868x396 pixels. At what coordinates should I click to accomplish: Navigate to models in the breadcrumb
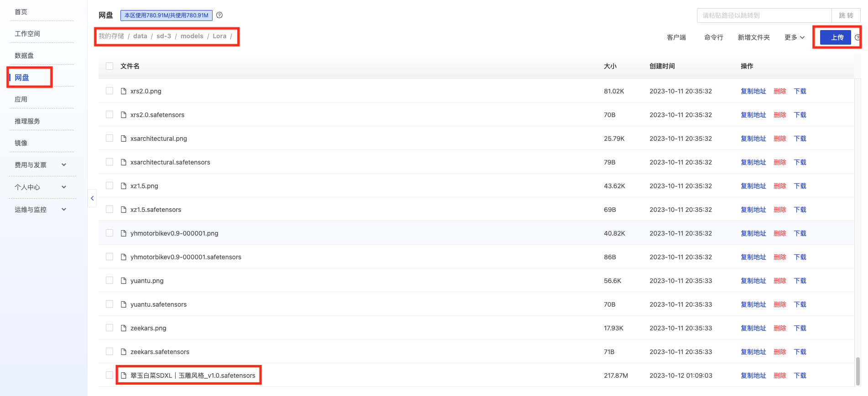coord(192,36)
